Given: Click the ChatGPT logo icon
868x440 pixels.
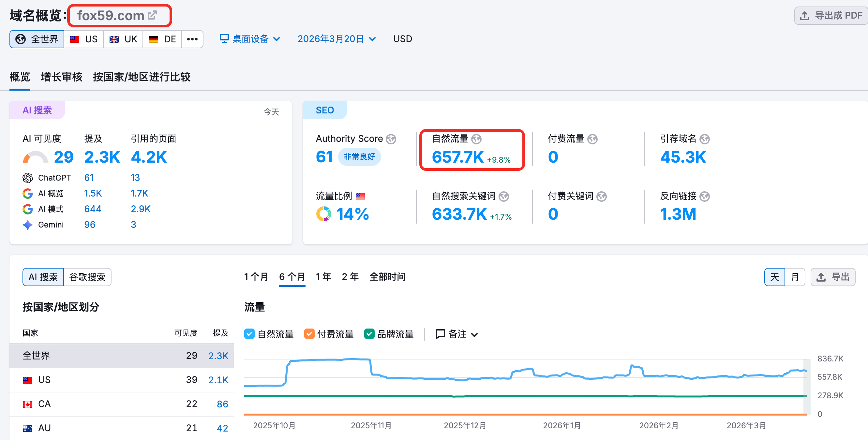Looking at the screenshot, I should tap(28, 178).
